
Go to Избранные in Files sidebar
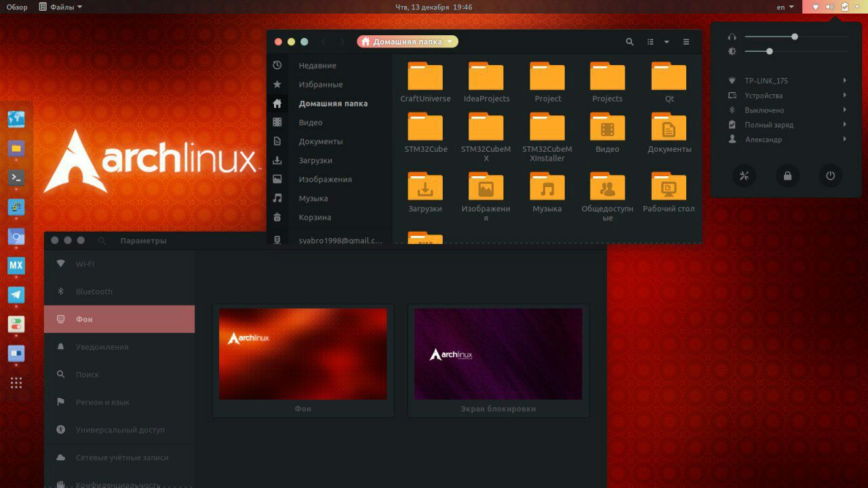(330, 85)
